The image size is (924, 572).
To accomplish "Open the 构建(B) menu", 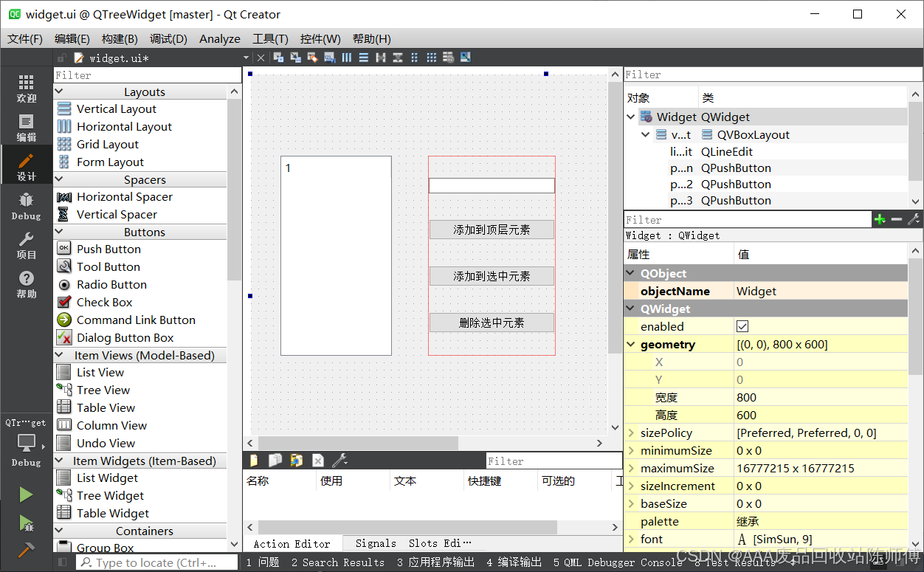I will click(120, 38).
